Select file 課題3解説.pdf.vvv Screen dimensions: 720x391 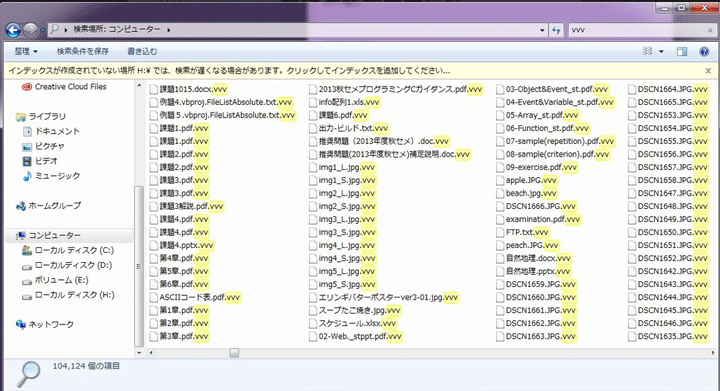(187, 206)
